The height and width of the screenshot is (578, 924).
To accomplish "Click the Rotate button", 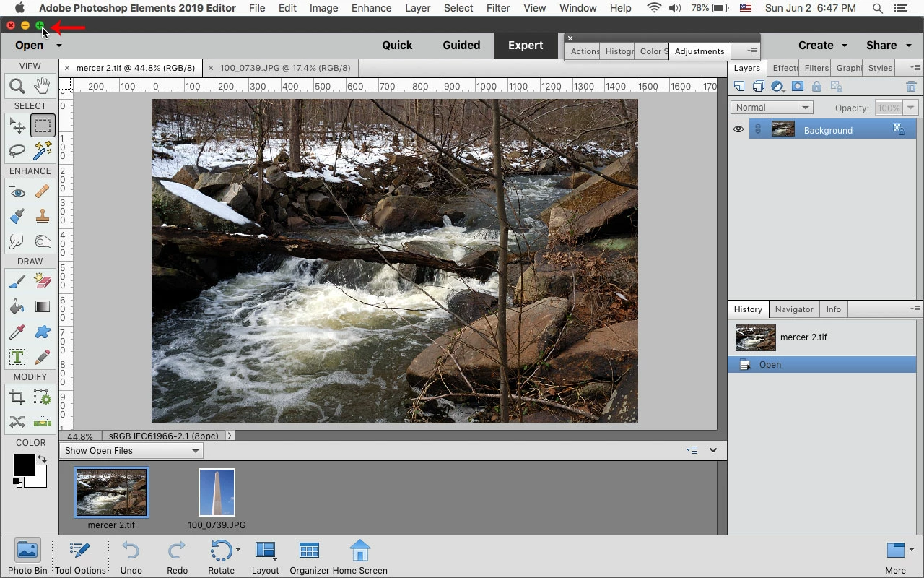I will click(x=222, y=556).
